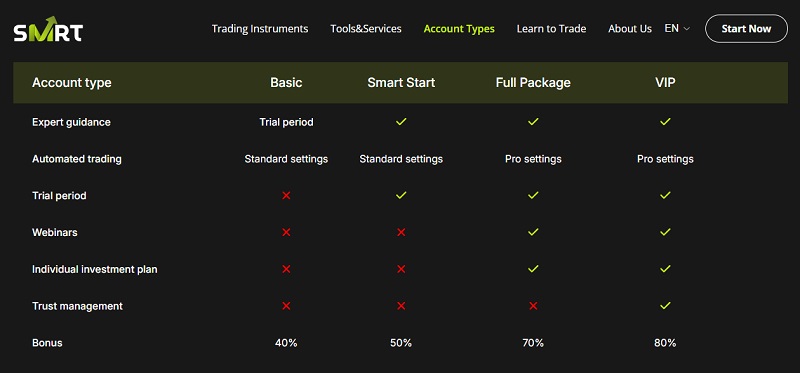Click the Full Package Trust management cross
The width and height of the screenshot is (800, 373).
(533, 306)
